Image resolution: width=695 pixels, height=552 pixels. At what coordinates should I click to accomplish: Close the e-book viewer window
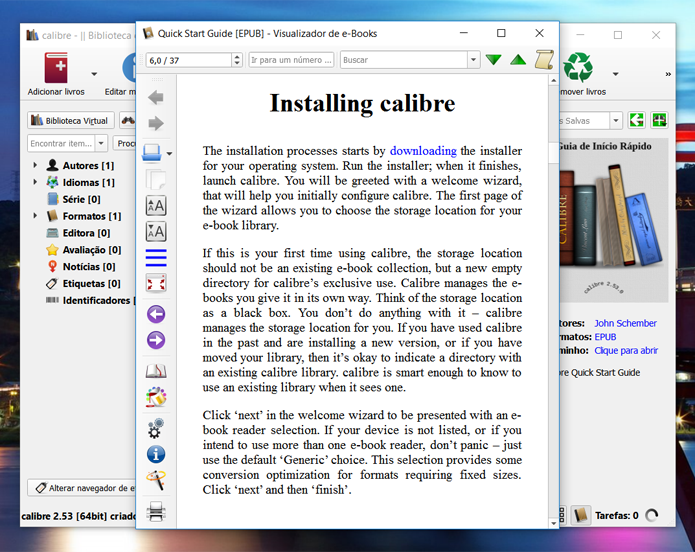tap(539, 33)
